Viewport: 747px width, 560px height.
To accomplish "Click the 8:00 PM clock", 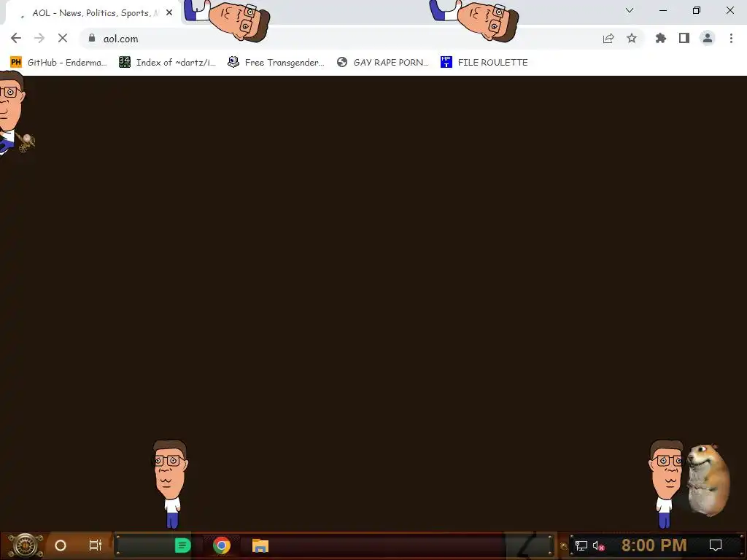I will click(x=654, y=545).
